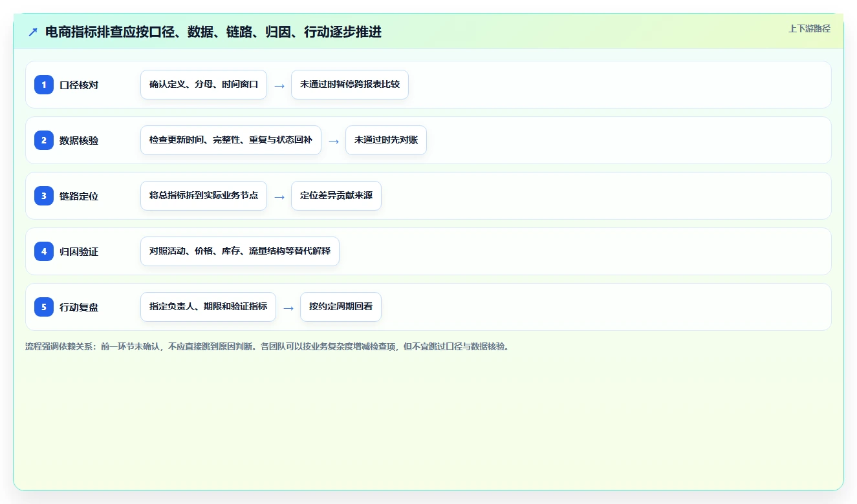Click the 定位差异贡献来源 box
857x504 pixels.
click(x=336, y=196)
